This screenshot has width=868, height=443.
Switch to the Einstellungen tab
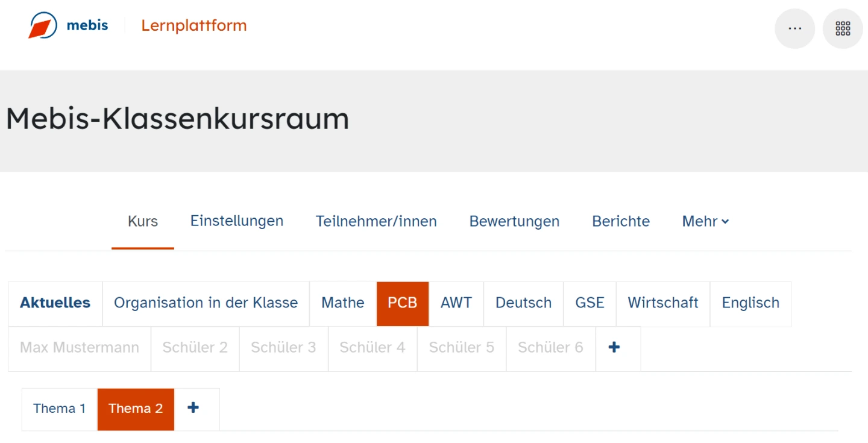coord(237,221)
